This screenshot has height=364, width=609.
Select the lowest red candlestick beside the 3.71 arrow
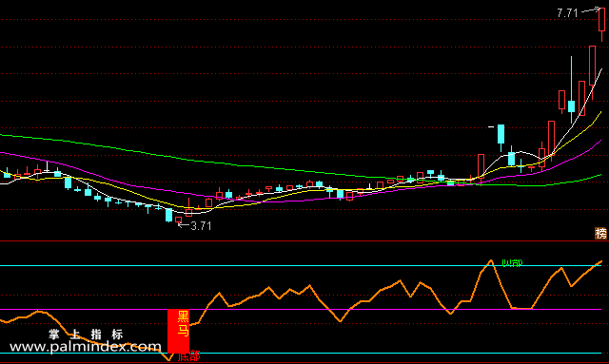point(178,220)
